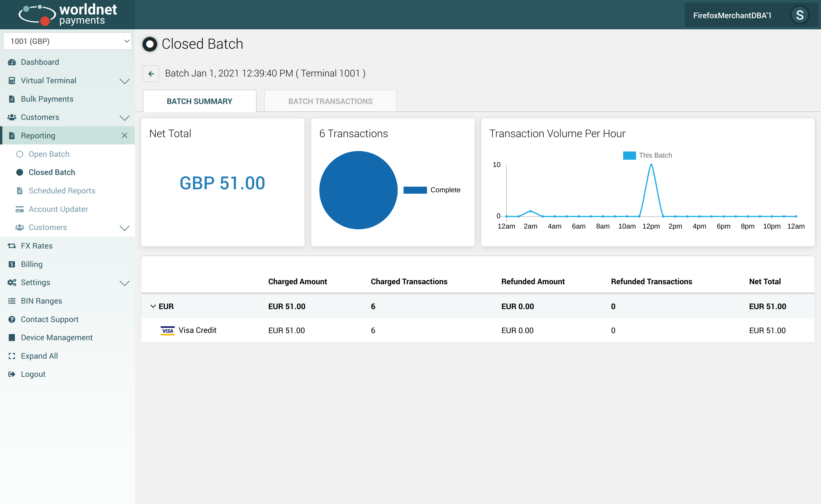Switch to the Batch Transactions tab
Screen dimensions: 821x504
330,101
